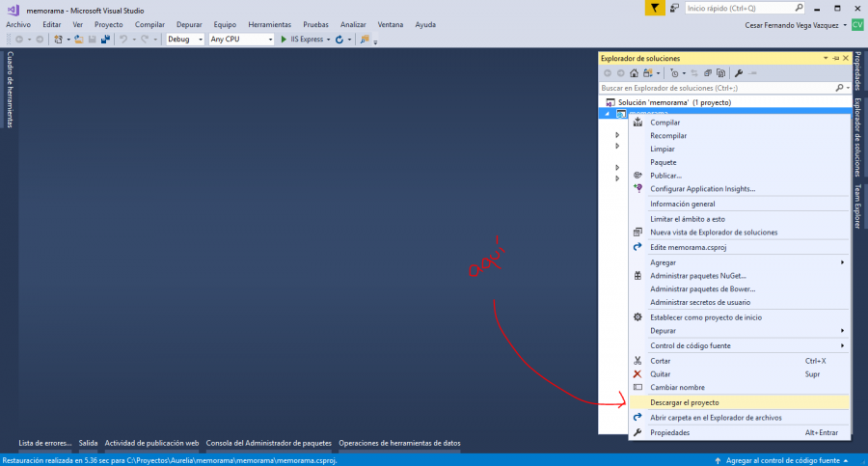Open the Lista de errores... tab

(x=44, y=443)
